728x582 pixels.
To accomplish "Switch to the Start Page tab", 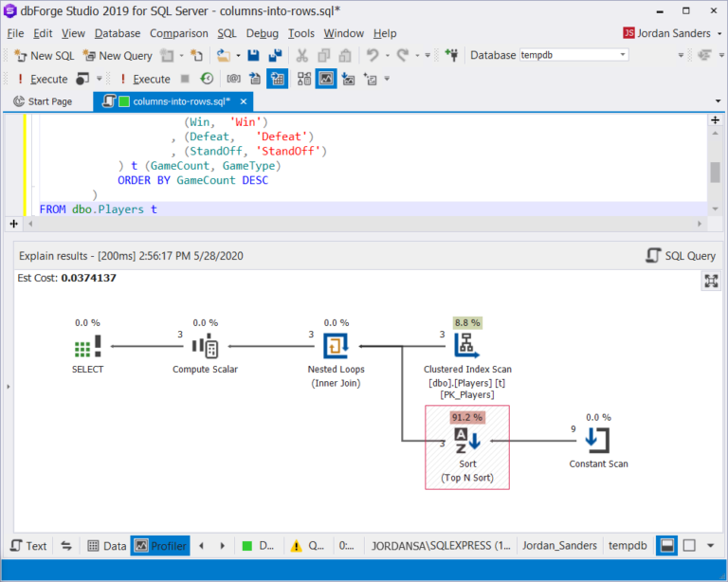I will point(43,101).
